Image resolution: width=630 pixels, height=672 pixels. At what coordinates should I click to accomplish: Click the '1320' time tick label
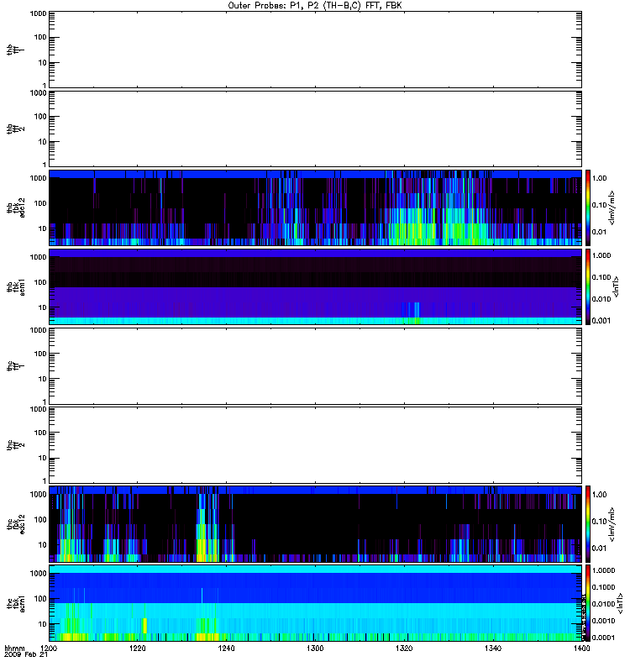(x=404, y=648)
